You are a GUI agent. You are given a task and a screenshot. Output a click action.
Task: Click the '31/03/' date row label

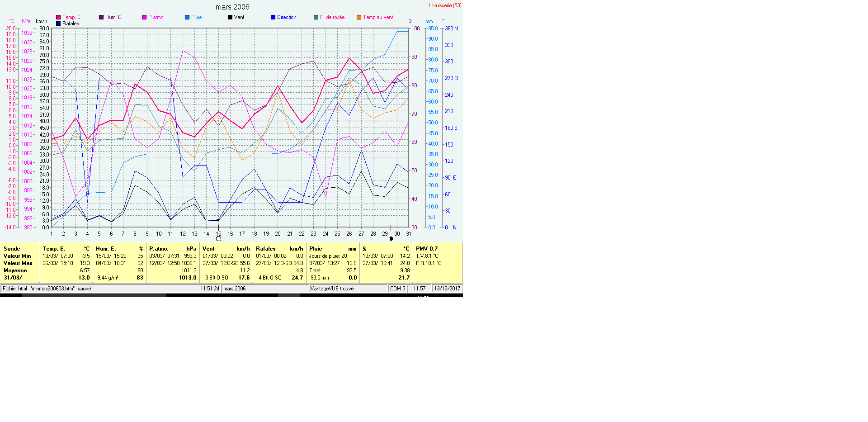13,278
